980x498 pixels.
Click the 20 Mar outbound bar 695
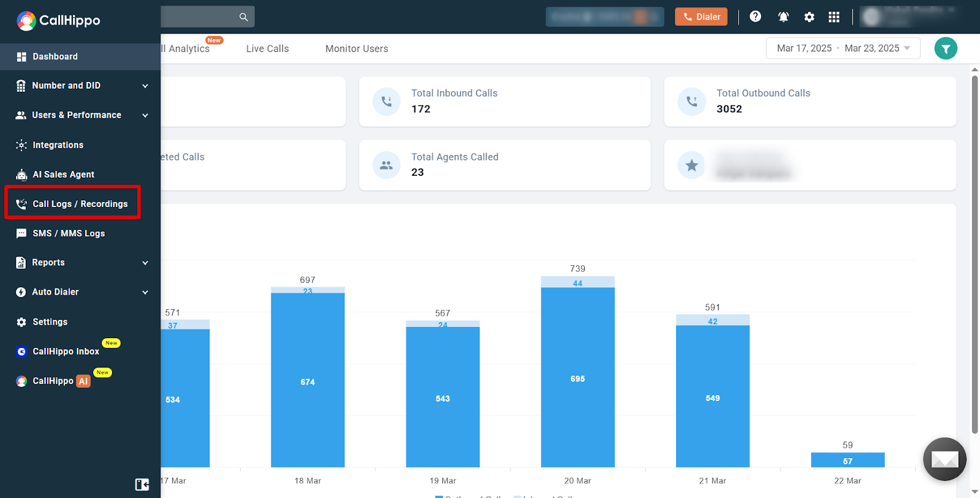(578, 377)
